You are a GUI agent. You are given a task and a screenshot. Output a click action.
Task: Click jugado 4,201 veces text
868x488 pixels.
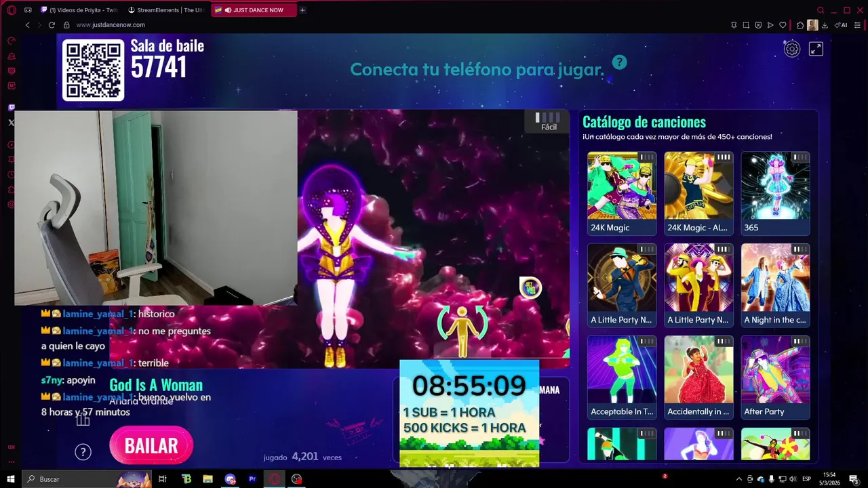(302, 457)
